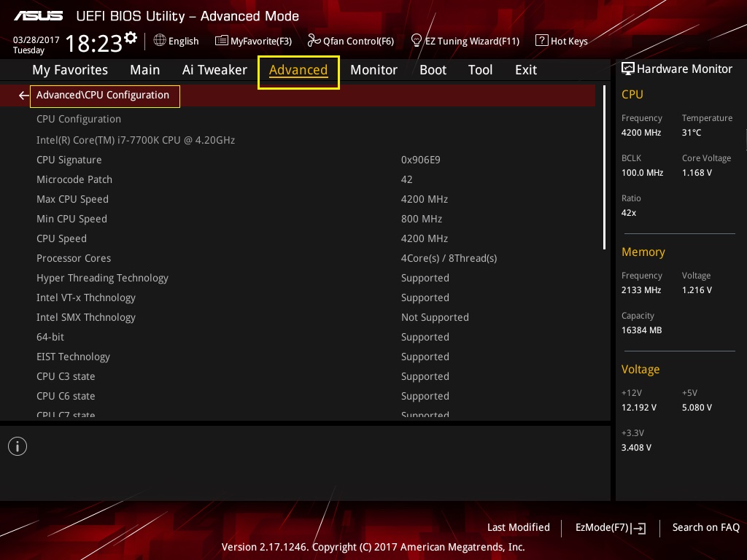
Task: Select the Max CPU Speed row
Action: pyautogui.click(x=298, y=199)
